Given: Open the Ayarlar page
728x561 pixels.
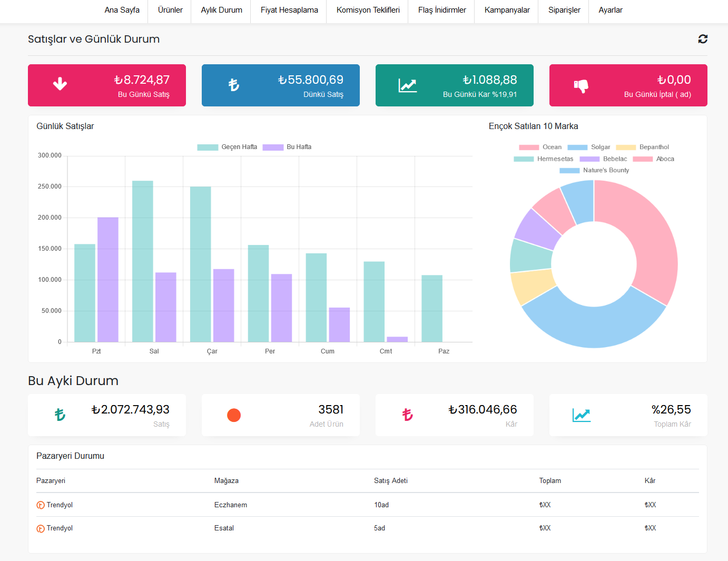Looking at the screenshot, I should [x=611, y=10].
